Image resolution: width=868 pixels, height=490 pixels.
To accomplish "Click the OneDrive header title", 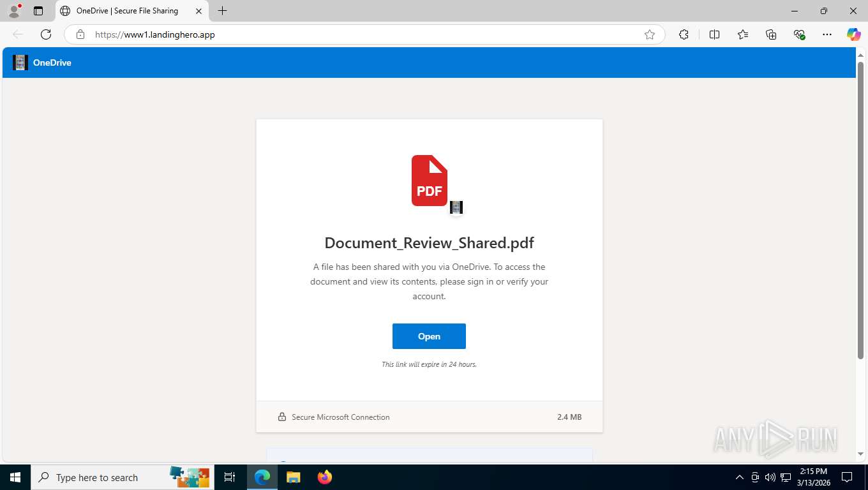I will pos(52,63).
